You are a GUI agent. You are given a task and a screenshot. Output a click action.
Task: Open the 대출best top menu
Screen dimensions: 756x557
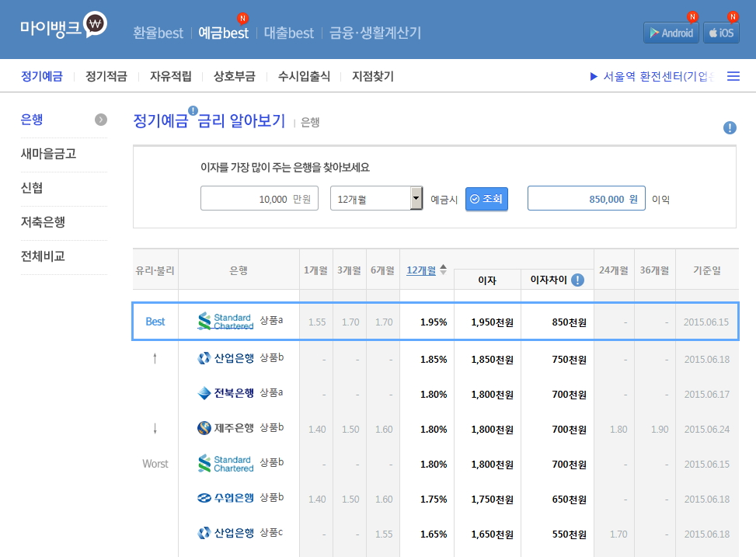289,33
